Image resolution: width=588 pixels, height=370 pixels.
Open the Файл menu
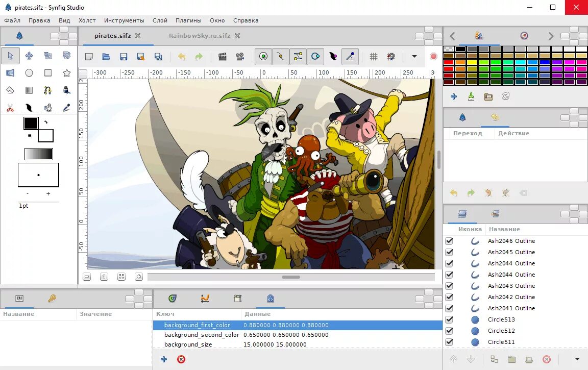click(12, 20)
